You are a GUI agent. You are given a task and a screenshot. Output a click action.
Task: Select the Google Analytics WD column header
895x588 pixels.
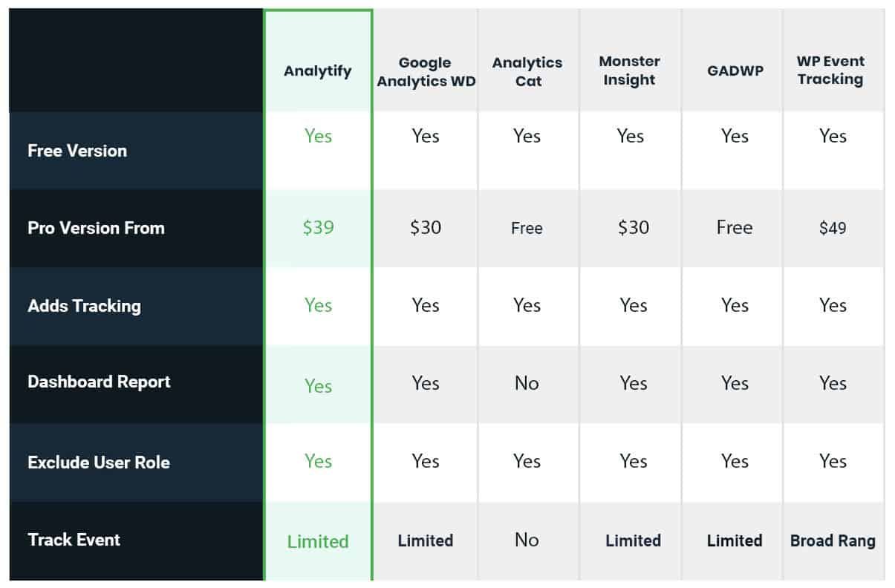pyautogui.click(x=426, y=72)
